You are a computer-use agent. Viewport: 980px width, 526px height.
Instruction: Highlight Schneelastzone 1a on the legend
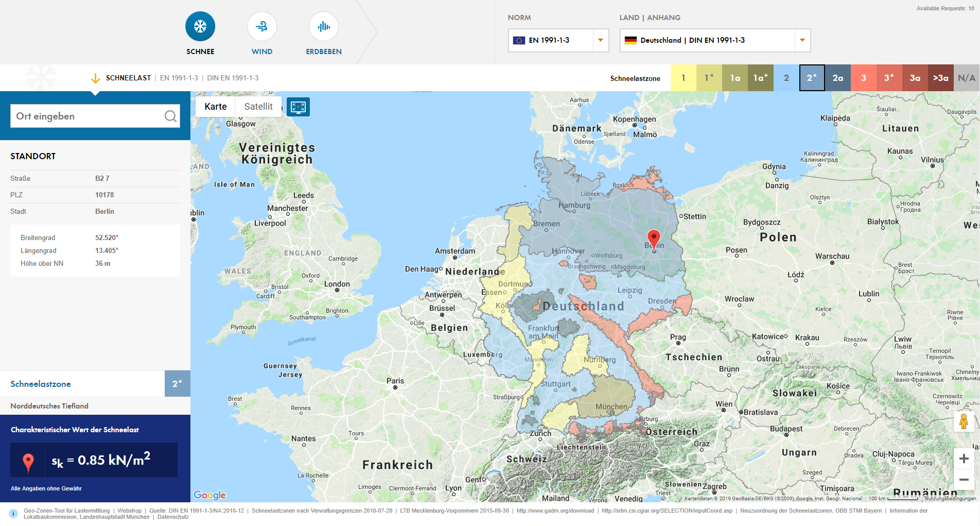pyautogui.click(x=735, y=78)
